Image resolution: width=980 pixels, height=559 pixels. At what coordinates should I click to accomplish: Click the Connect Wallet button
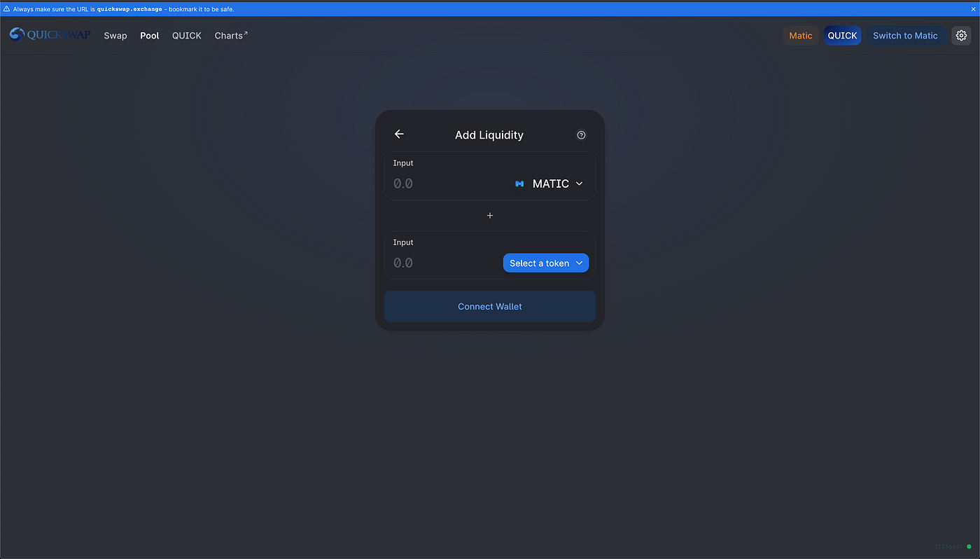coord(490,306)
